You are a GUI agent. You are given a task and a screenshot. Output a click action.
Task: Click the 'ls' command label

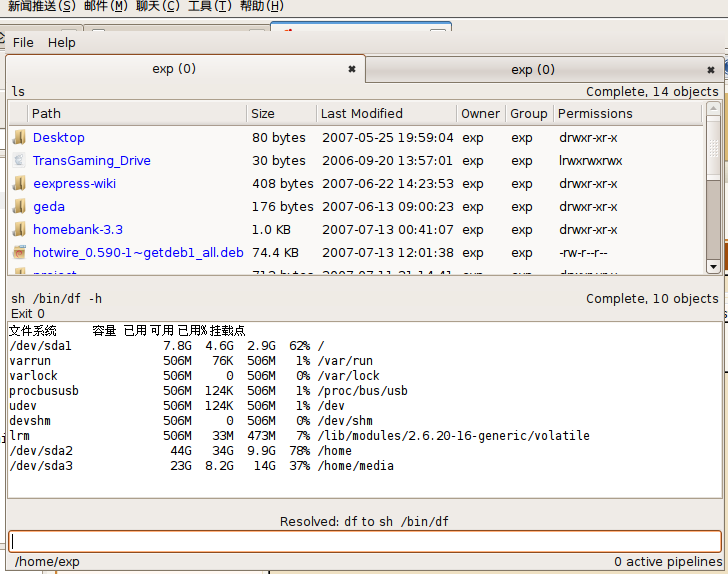pyautogui.click(x=18, y=91)
